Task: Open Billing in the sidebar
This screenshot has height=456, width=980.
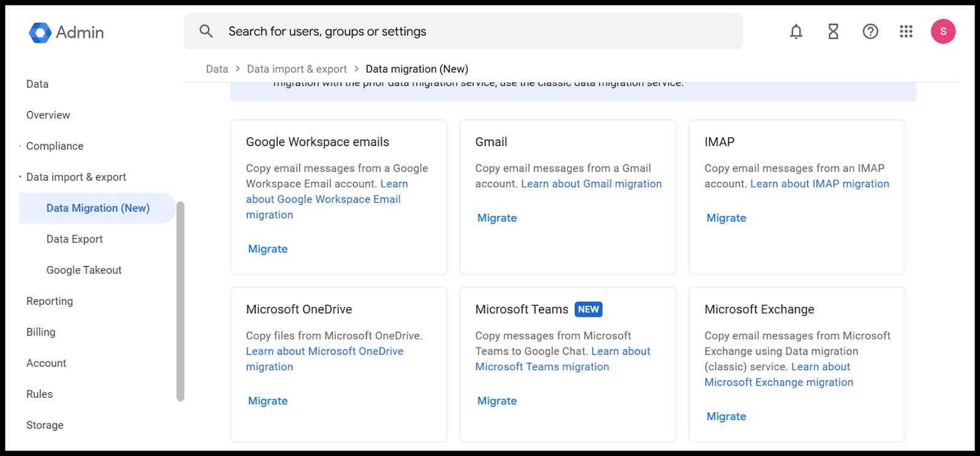Action: (40, 332)
